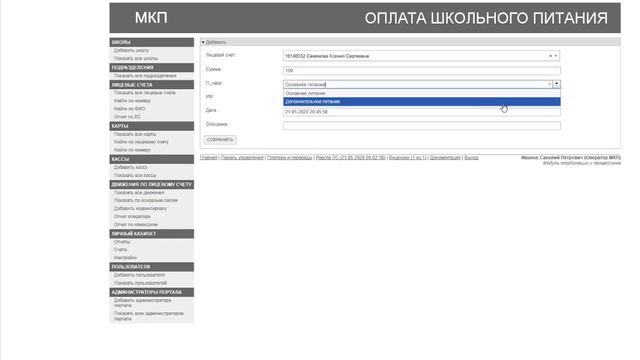This screenshot has width=640, height=360.
Task: Click the Оплата школьного питания header title
Action: tap(486, 18)
